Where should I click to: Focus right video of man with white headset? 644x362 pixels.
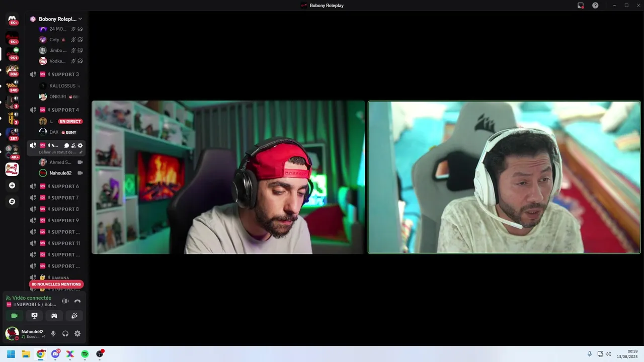point(504,177)
